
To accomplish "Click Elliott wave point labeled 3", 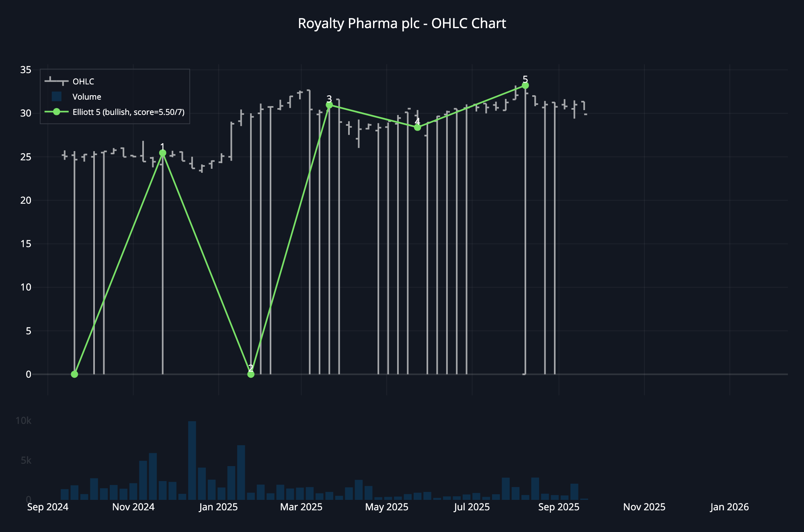I will tap(329, 105).
